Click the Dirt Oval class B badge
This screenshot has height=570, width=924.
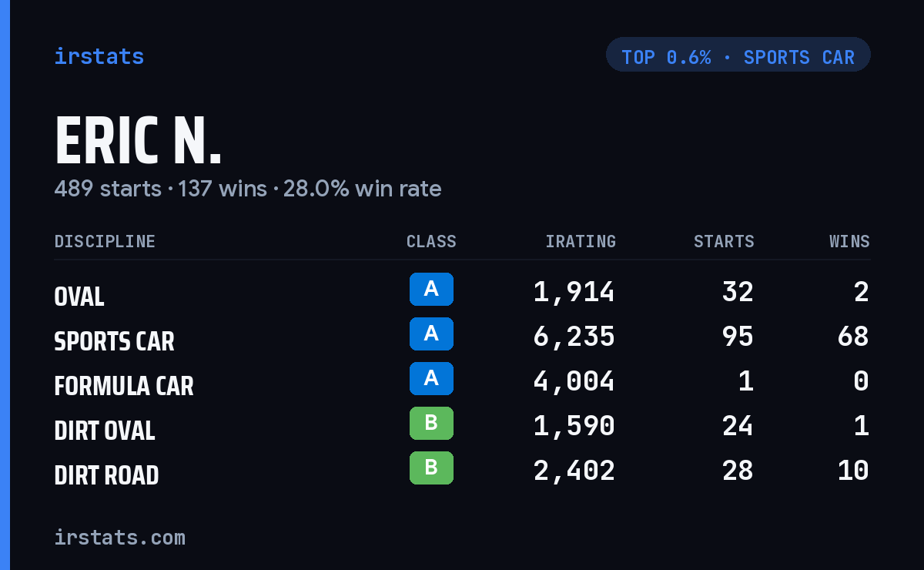[x=431, y=424]
